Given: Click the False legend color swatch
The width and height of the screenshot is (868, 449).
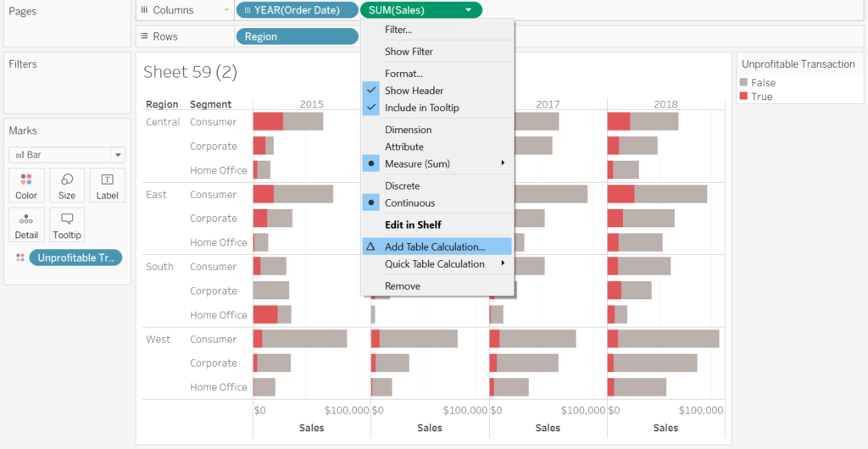Looking at the screenshot, I should pyautogui.click(x=743, y=82).
